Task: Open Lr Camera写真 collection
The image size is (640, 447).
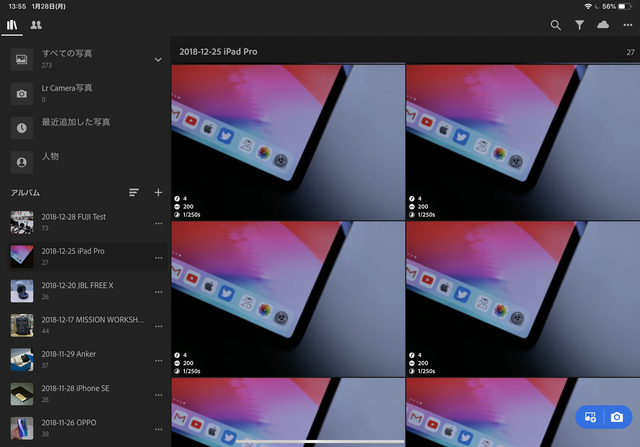Action: click(66, 93)
